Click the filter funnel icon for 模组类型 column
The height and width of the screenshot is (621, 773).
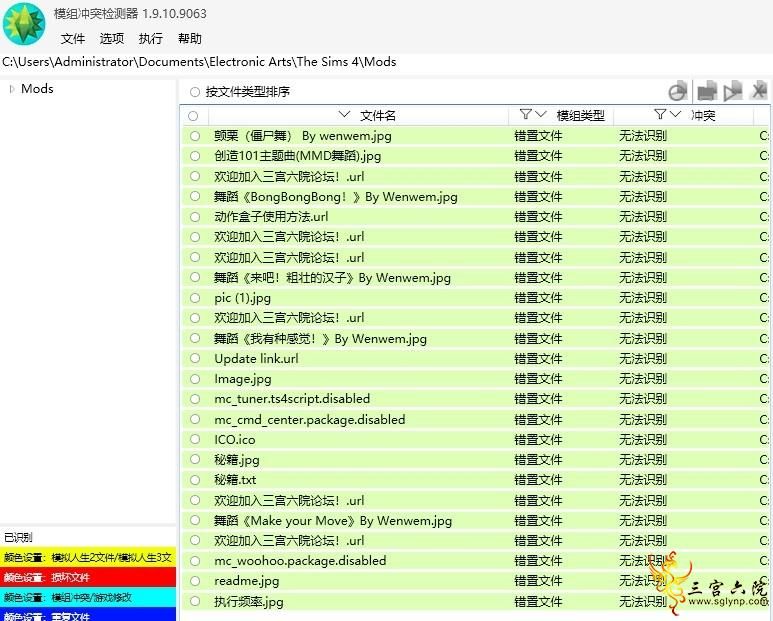pyautogui.click(x=526, y=115)
